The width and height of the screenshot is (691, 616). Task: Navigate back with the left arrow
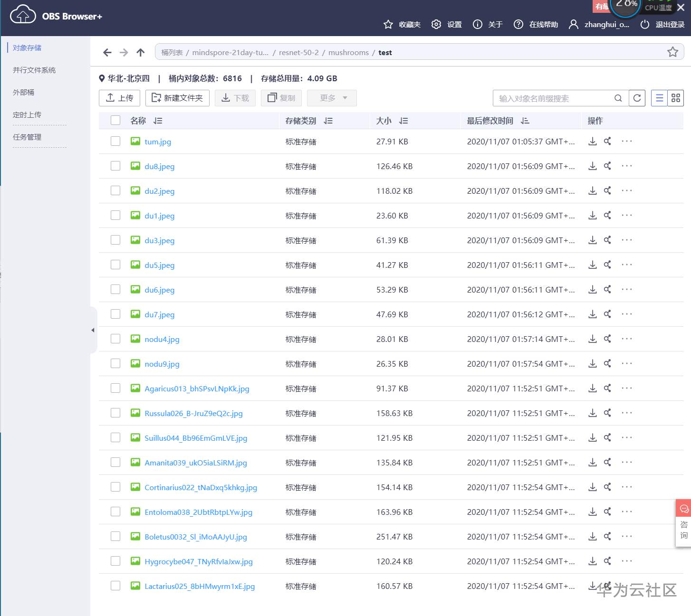pos(107,52)
